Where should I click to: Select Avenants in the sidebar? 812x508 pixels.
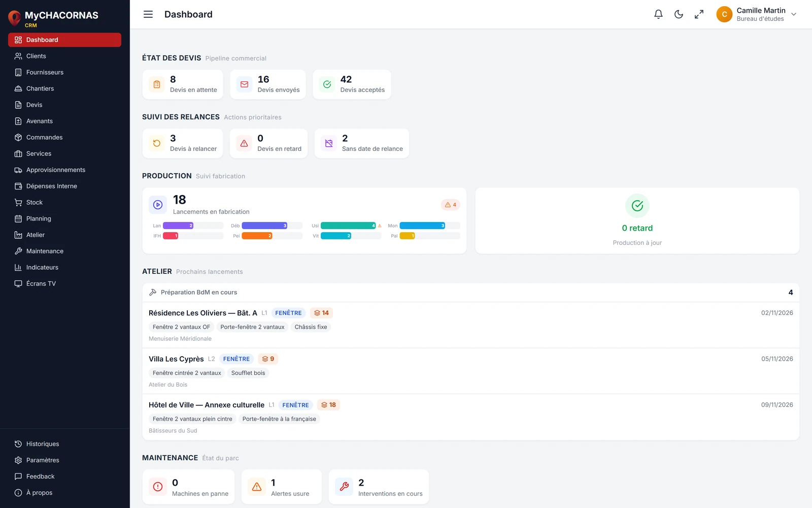(x=64, y=121)
